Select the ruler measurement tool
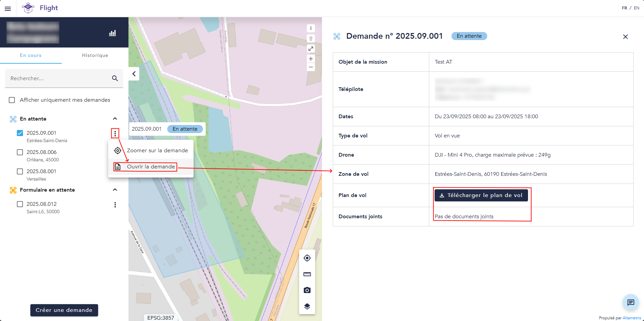This screenshot has height=321, width=644. pyautogui.click(x=307, y=274)
